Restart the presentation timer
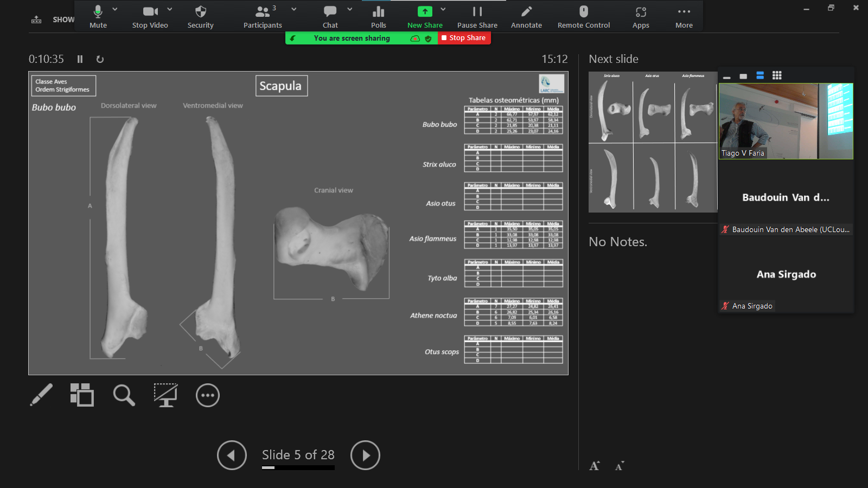The image size is (868, 488). point(100,59)
